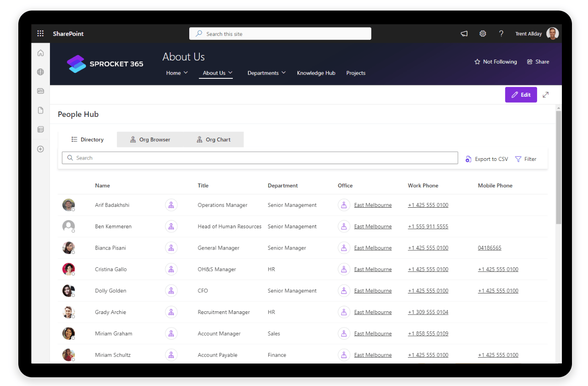Click the announcements megaphone icon

pyautogui.click(x=464, y=33)
